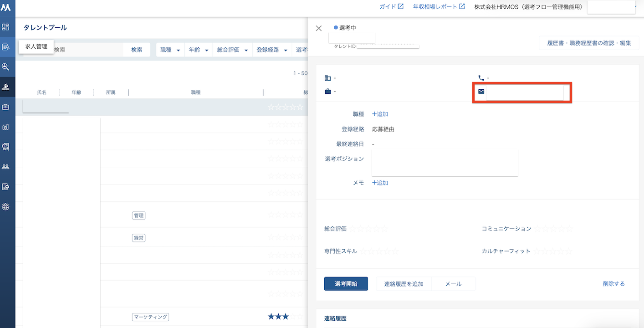644x328 pixels.
Task: Click the 削除する link
Action: [x=613, y=284]
